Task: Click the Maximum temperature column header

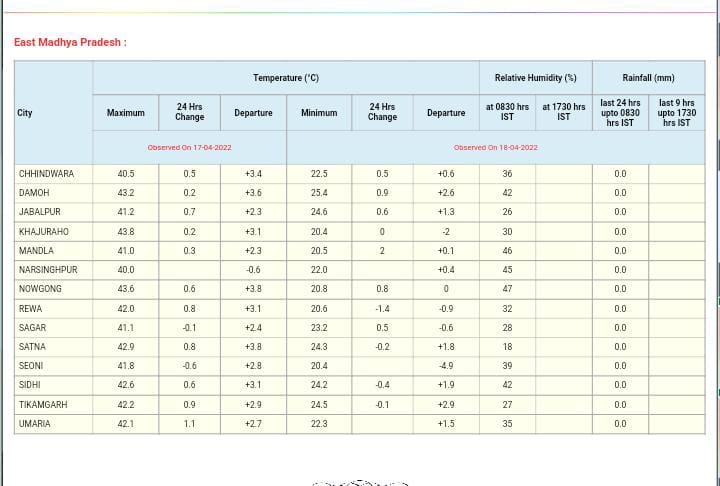Action: tap(125, 113)
